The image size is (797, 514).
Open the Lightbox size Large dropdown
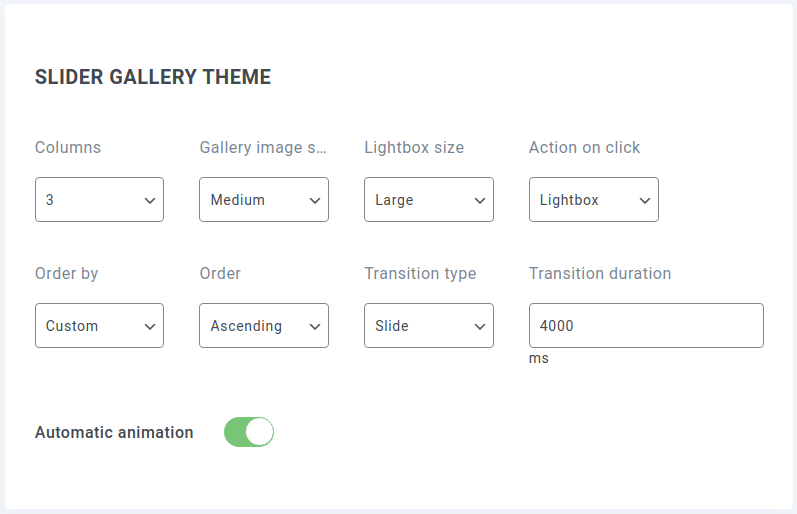tap(428, 200)
